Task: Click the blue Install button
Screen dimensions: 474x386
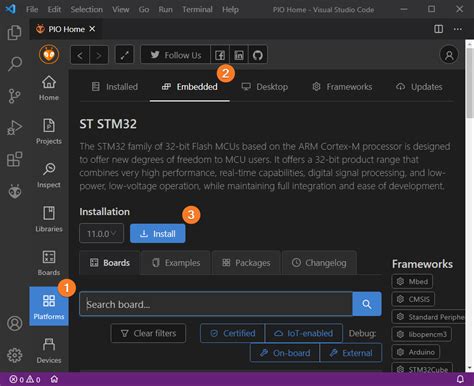Action: (x=158, y=233)
